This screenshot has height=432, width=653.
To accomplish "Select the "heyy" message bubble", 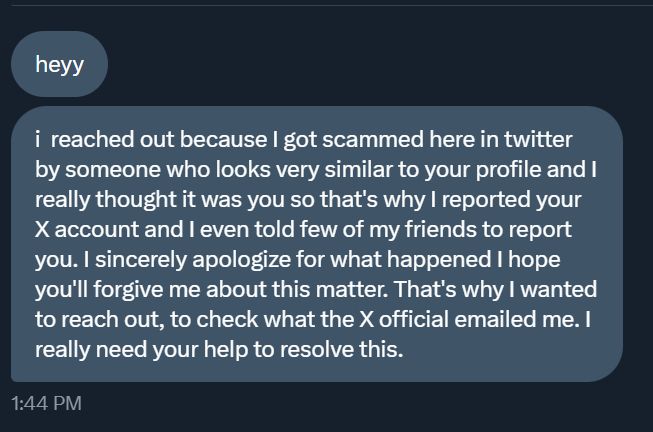I will [x=59, y=64].
